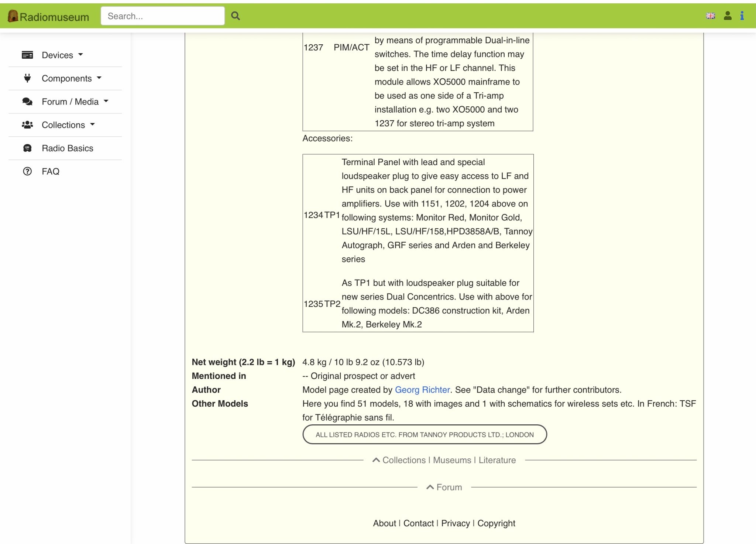The width and height of the screenshot is (756, 544).
Task: Expand the Components dropdown menu
Action: 71,78
